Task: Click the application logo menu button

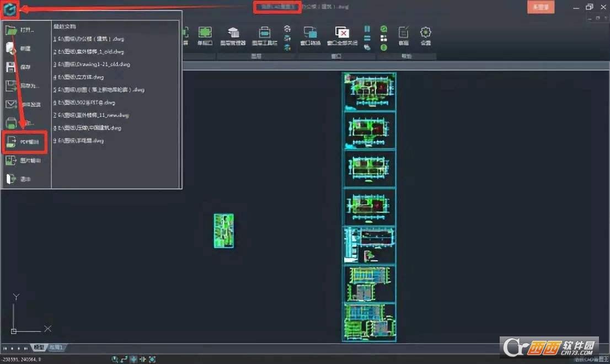Action: pyautogui.click(x=10, y=9)
